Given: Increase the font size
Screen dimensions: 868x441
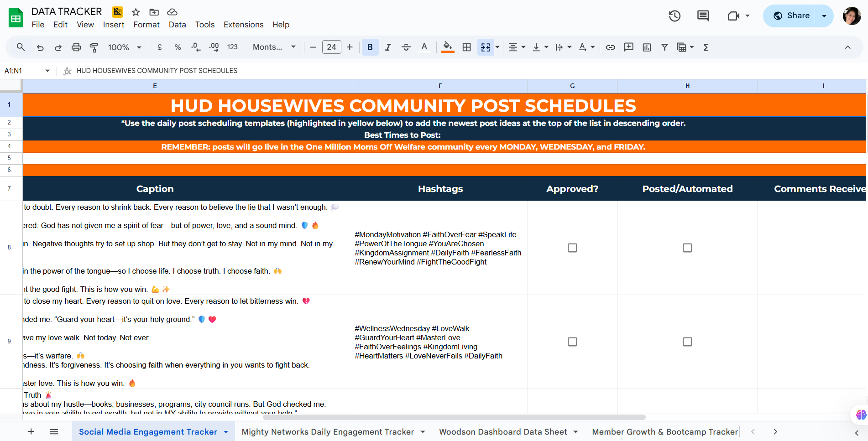Looking at the screenshot, I should pyautogui.click(x=350, y=47).
